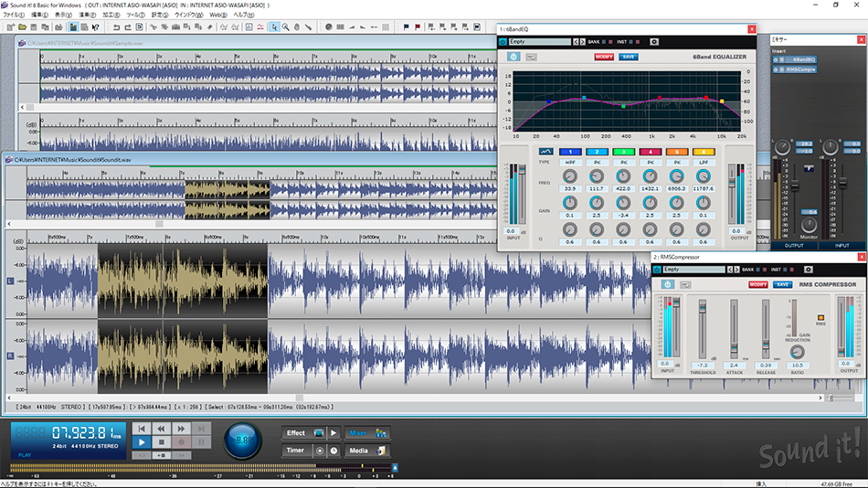868x488 pixels.
Task: Select previous preset arrow in 6BandEQ
Action: [576, 41]
